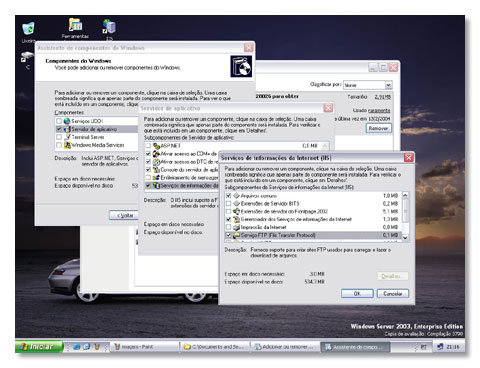The height and width of the screenshot is (368, 480).
Task: Click the Windows components wizard CD icon
Action: pos(241,66)
